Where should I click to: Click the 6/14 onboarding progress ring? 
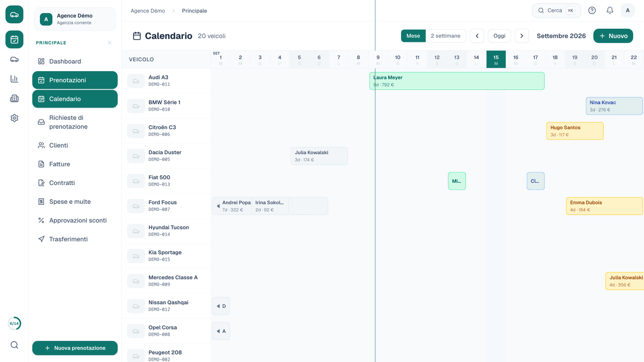pyautogui.click(x=14, y=324)
